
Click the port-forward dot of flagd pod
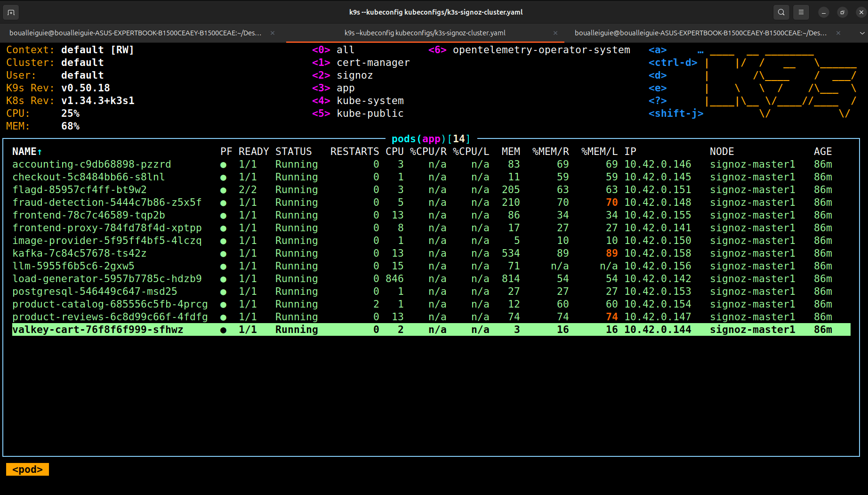[223, 190]
